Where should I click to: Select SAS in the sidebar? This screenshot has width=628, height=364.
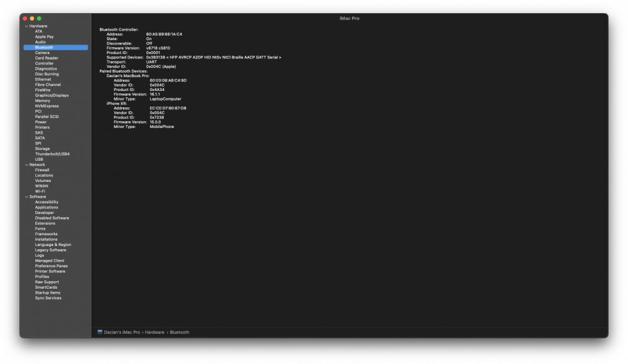point(39,132)
